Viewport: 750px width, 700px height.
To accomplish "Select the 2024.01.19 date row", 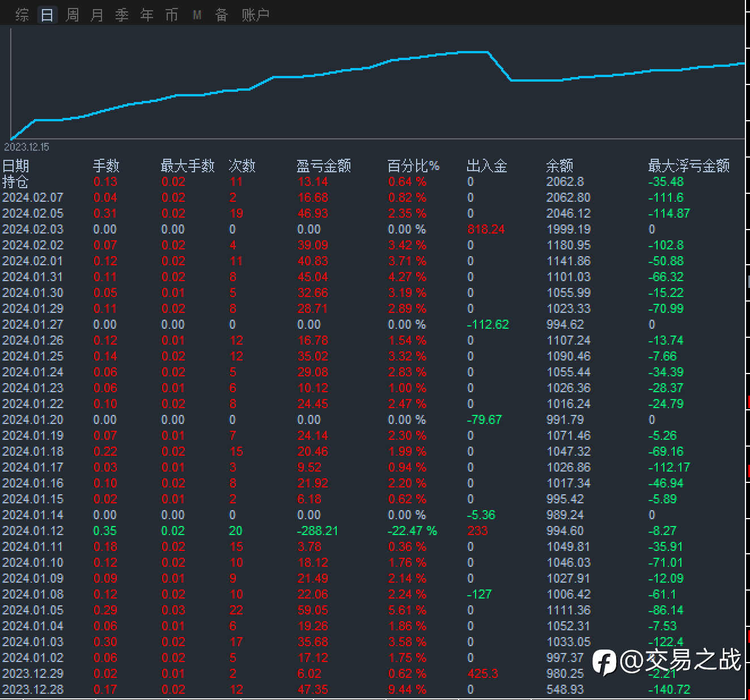I will tap(33, 435).
